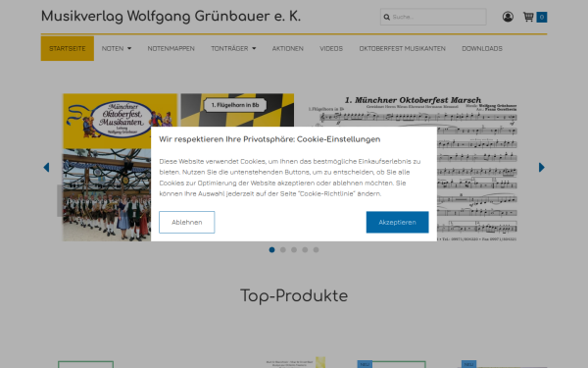Go to previous slide arrow
This screenshot has height=368, width=588.
pyautogui.click(x=46, y=167)
